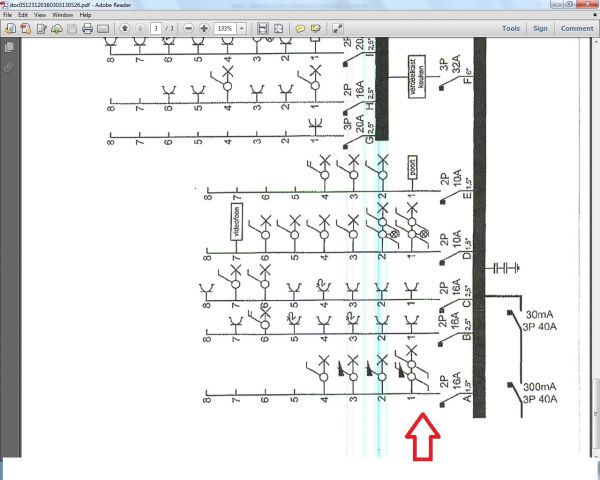Open the Edit menu

click(23, 15)
